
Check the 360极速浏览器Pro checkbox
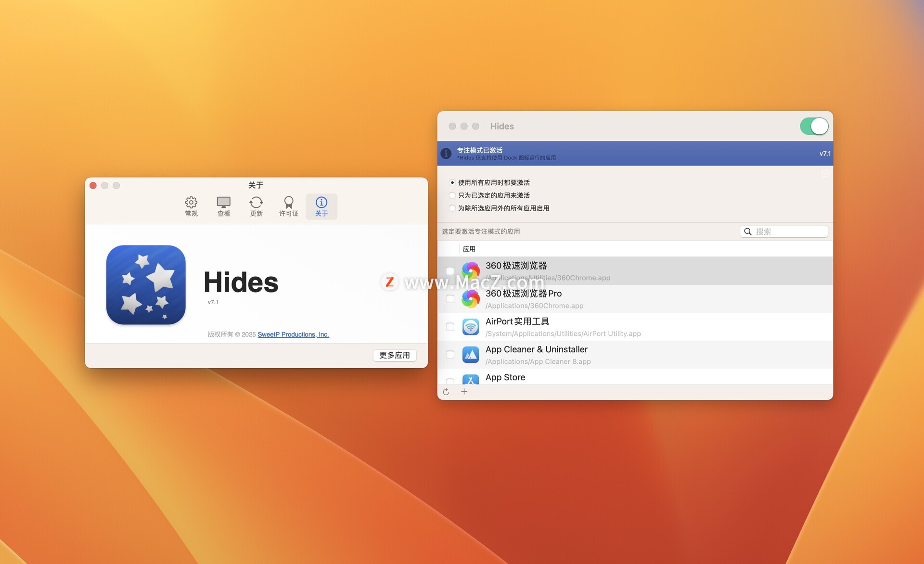tap(450, 299)
